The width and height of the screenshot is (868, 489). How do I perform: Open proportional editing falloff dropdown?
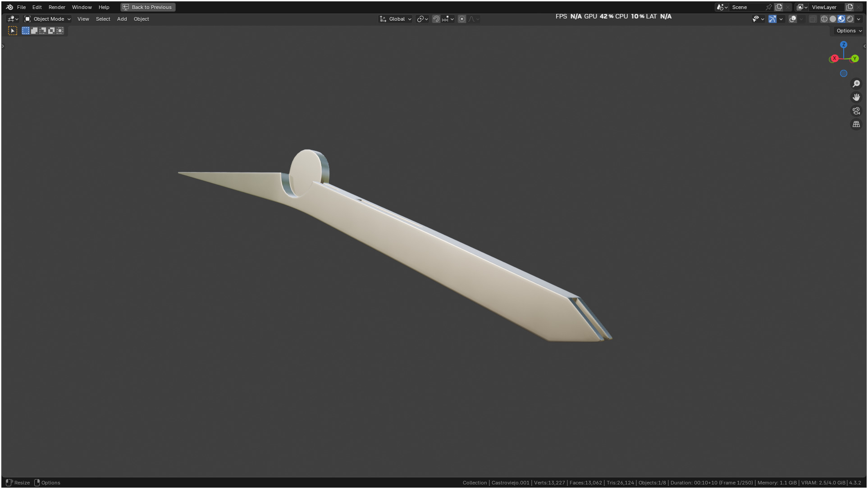point(474,19)
